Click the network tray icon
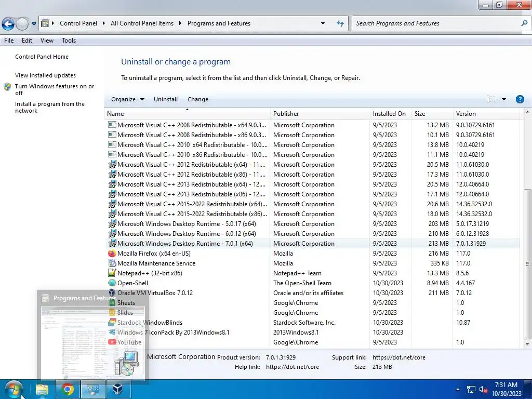The image size is (532, 399). [x=471, y=390]
